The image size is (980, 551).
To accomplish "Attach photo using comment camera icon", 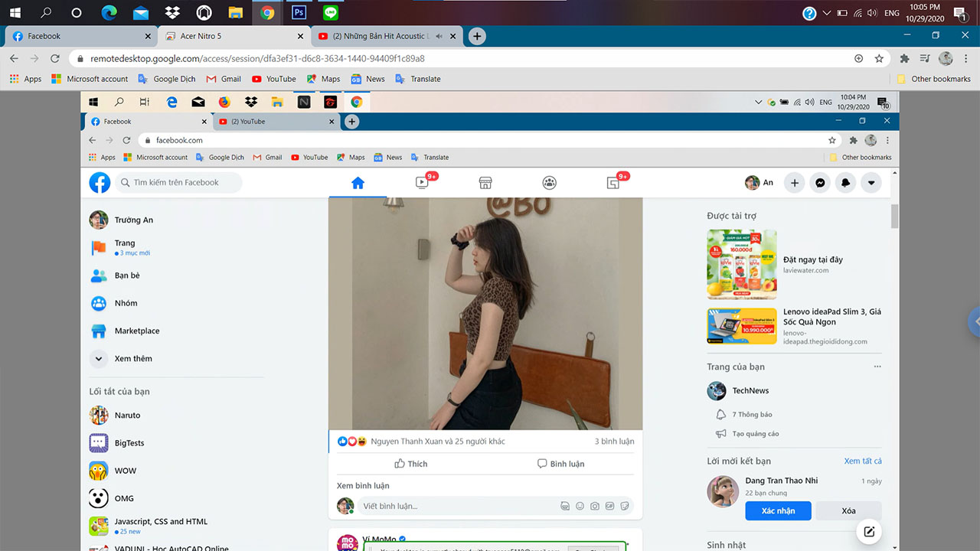I will (x=595, y=506).
